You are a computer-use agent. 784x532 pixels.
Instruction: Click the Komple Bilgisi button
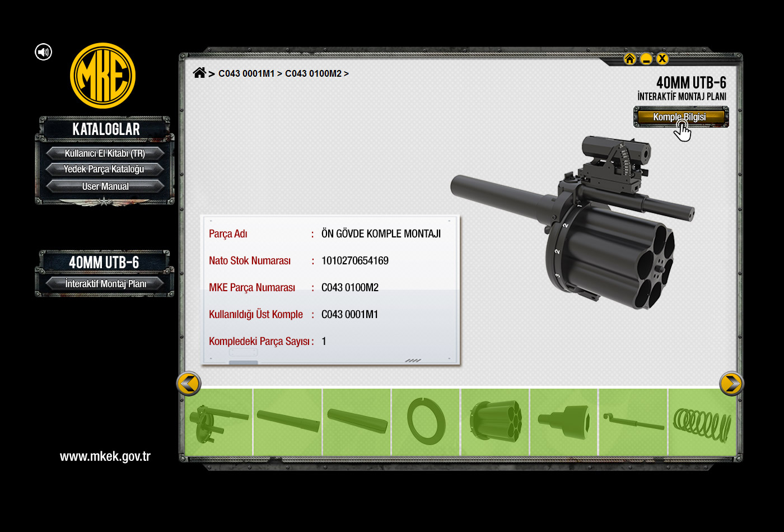pyautogui.click(x=680, y=117)
